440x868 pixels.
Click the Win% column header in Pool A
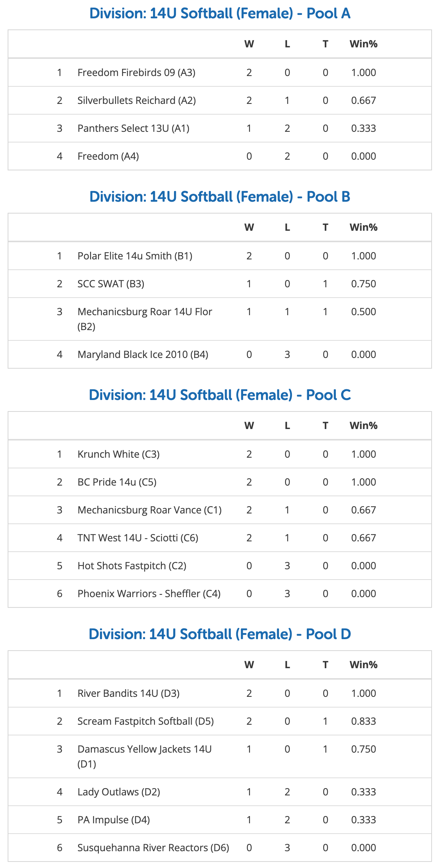point(363,44)
